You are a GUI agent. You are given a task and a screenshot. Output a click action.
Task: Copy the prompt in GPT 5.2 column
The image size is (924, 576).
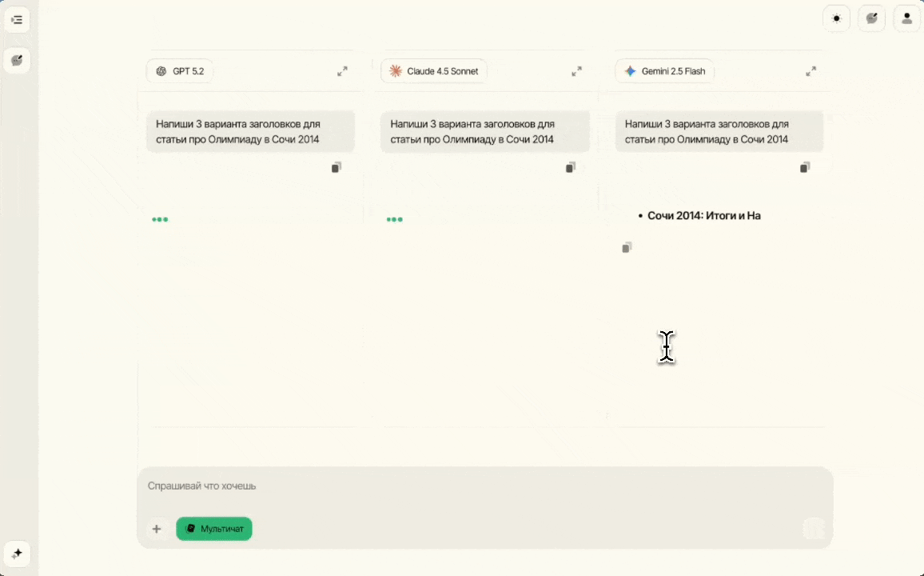(336, 167)
